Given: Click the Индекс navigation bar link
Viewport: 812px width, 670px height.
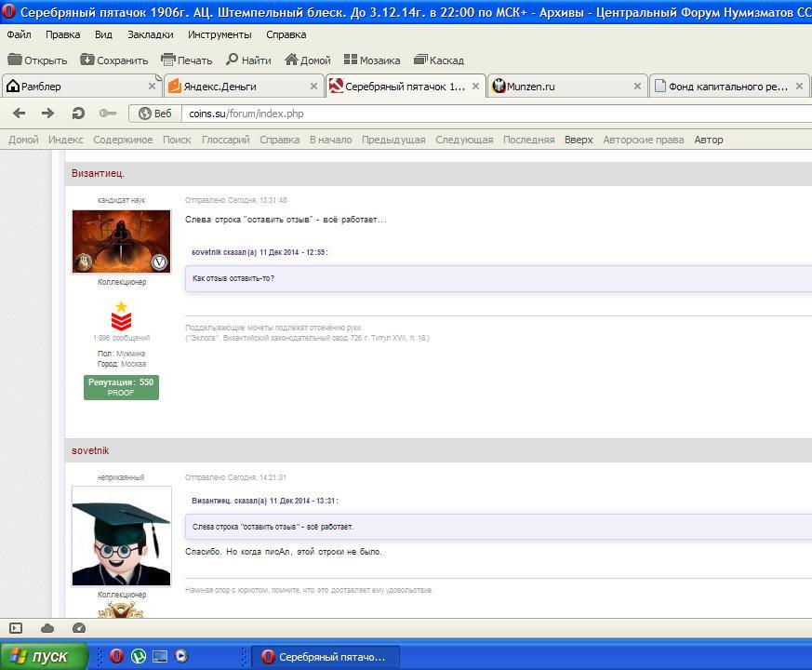Looking at the screenshot, I should coord(66,140).
